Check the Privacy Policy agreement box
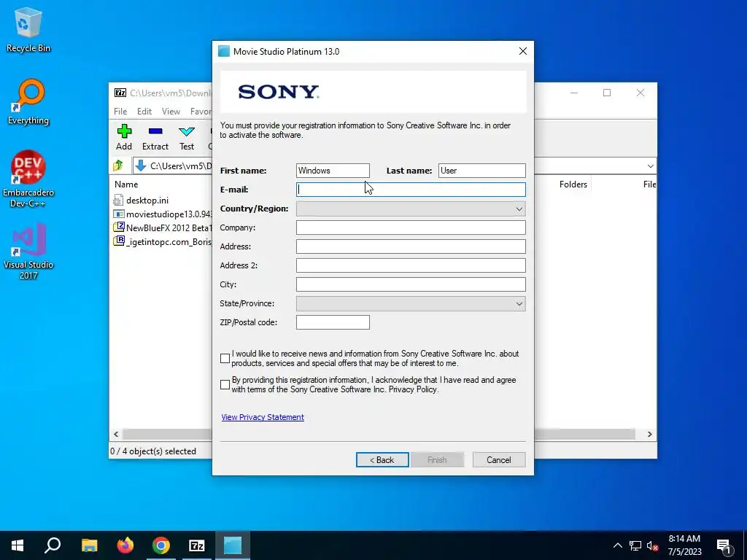 (x=225, y=384)
